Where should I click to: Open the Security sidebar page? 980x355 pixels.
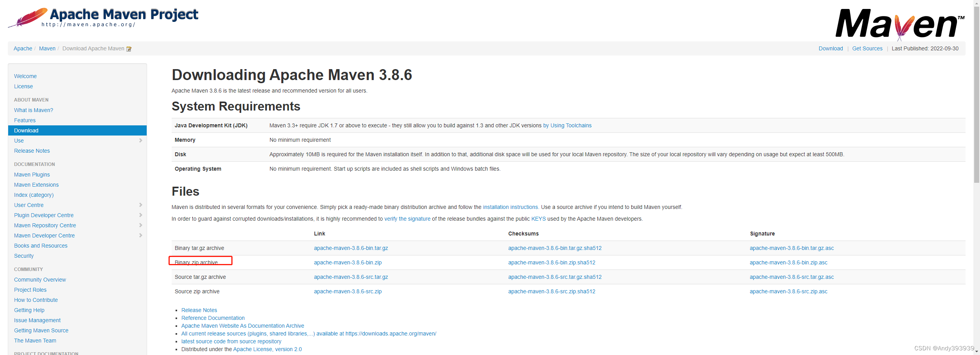coord(24,255)
